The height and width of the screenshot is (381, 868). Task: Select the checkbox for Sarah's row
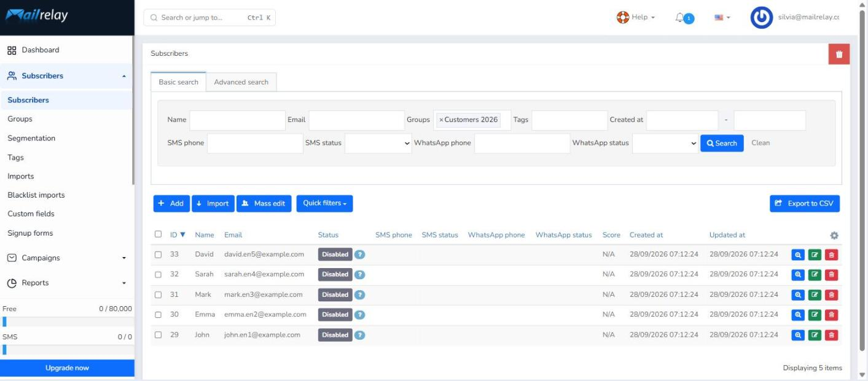(x=158, y=275)
